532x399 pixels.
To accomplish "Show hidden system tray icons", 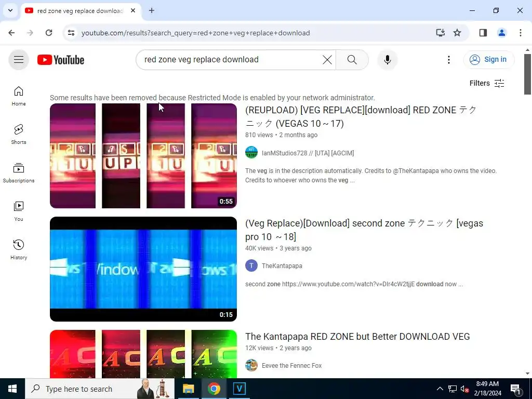I will tap(440, 389).
